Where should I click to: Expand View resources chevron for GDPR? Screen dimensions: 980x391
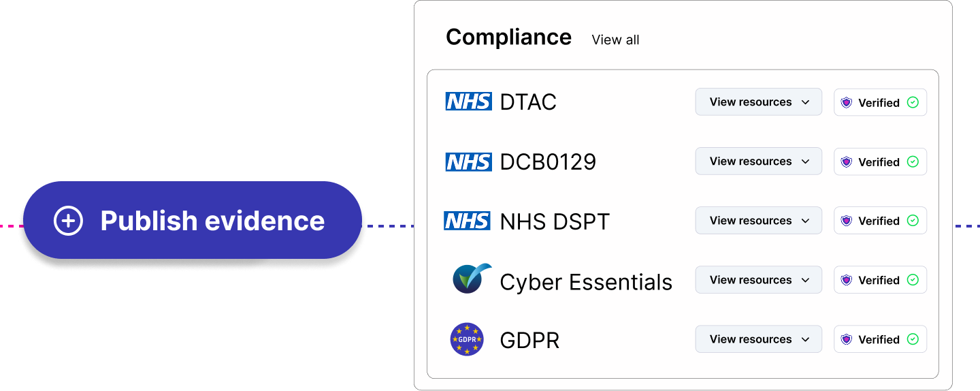tap(806, 339)
